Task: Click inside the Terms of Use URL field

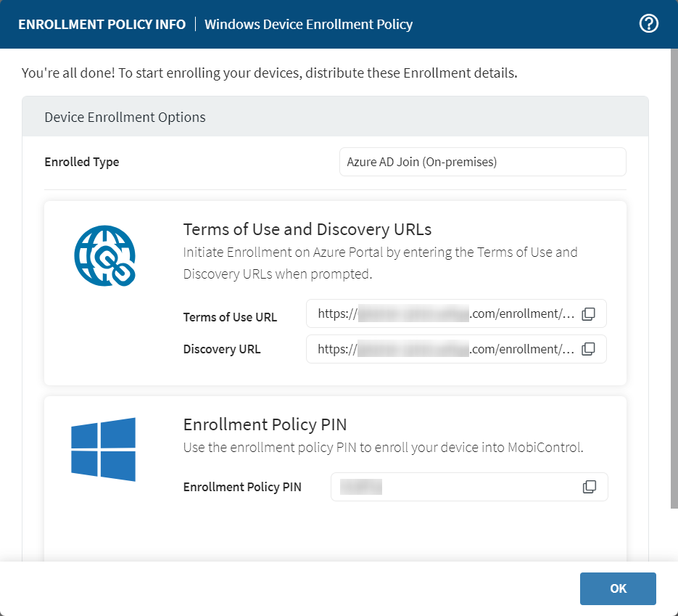Action: pos(435,313)
